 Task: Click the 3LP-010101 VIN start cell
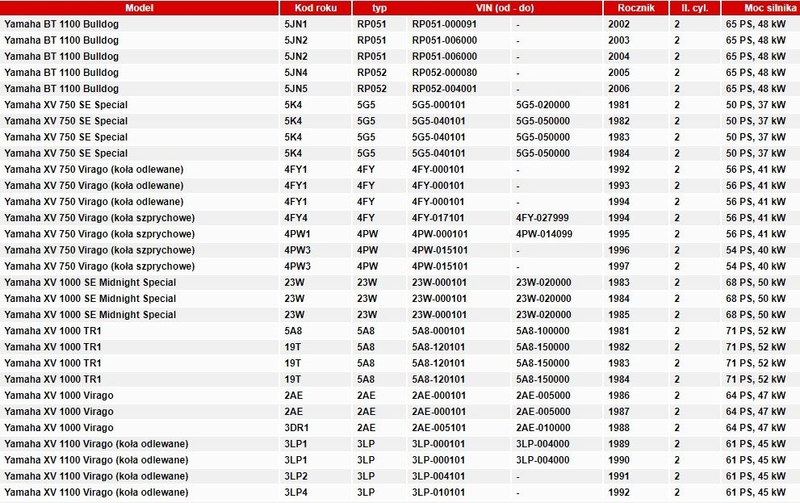(439, 491)
